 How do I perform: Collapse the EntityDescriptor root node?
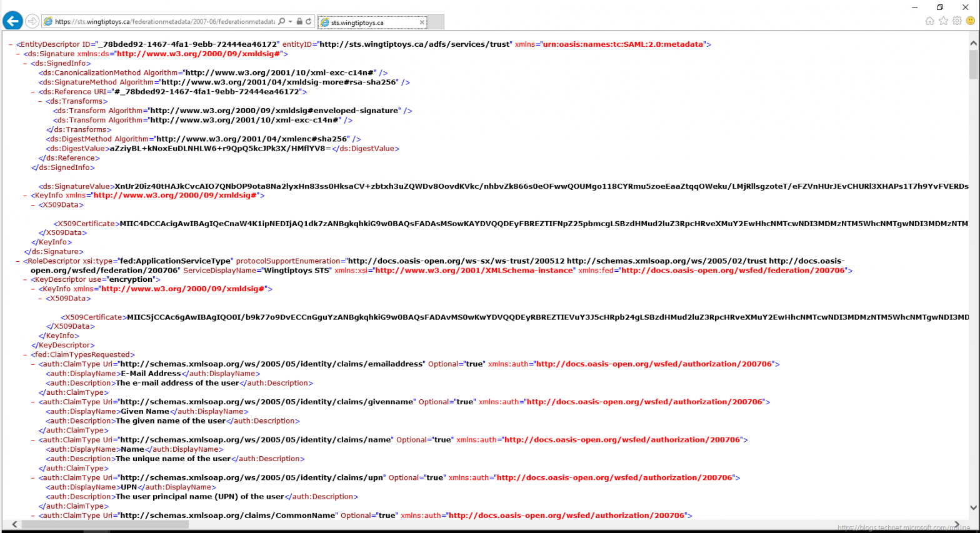click(11, 45)
